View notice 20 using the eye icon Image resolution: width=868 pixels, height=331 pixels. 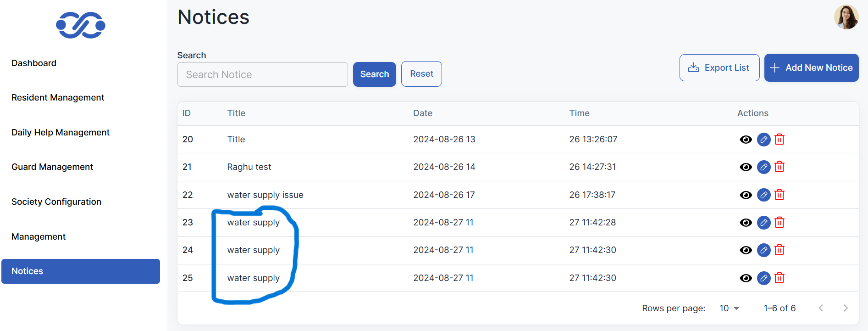pos(746,140)
